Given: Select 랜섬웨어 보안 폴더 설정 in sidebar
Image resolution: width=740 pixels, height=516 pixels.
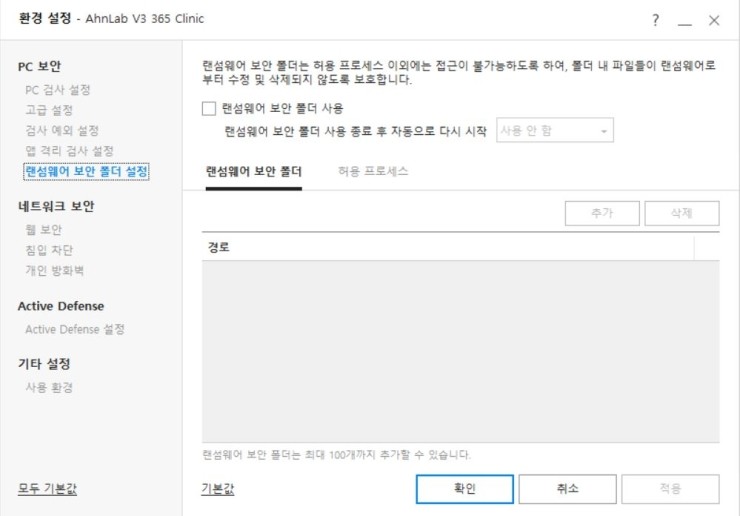Looking at the screenshot, I should click(86, 171).
